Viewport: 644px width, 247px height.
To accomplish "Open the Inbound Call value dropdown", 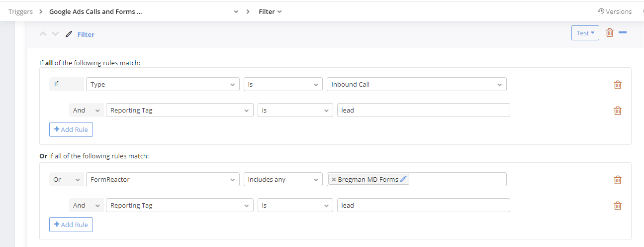I will [416, 85].
